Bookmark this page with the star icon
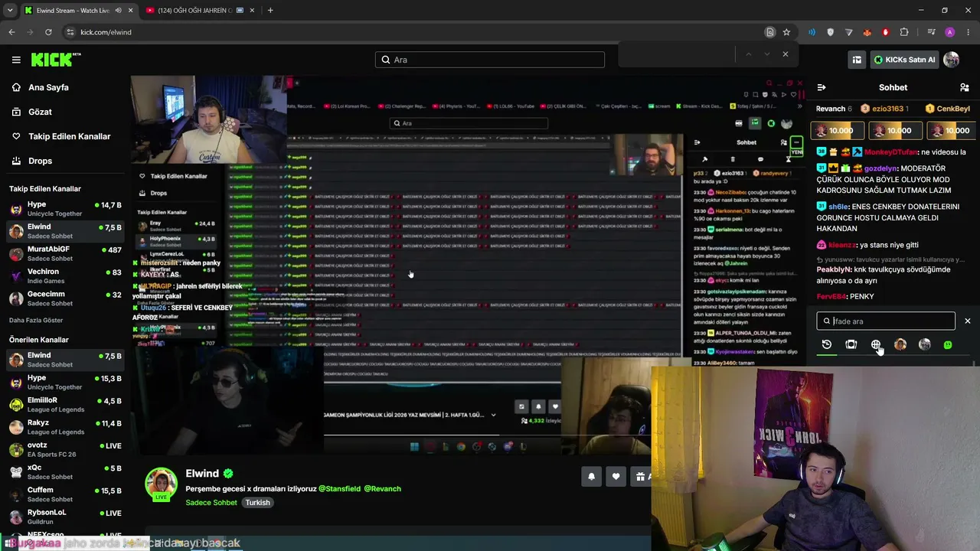The height and width of the screenshot is (551, 980). tap(786, 32)
